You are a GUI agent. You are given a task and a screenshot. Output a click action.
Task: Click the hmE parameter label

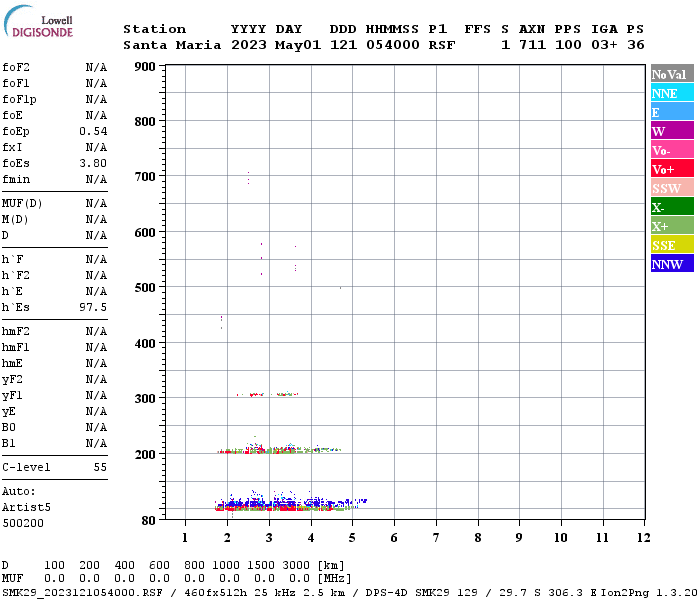pyautogui.click(x=12, y=363)
